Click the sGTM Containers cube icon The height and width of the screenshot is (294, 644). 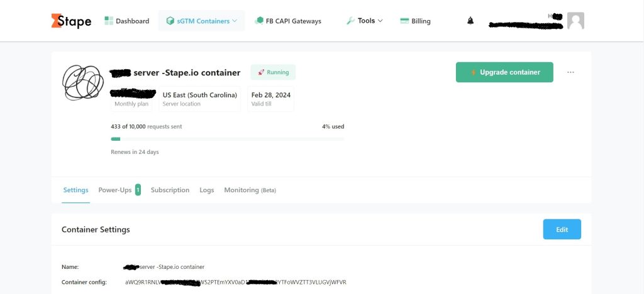(170, 21)
